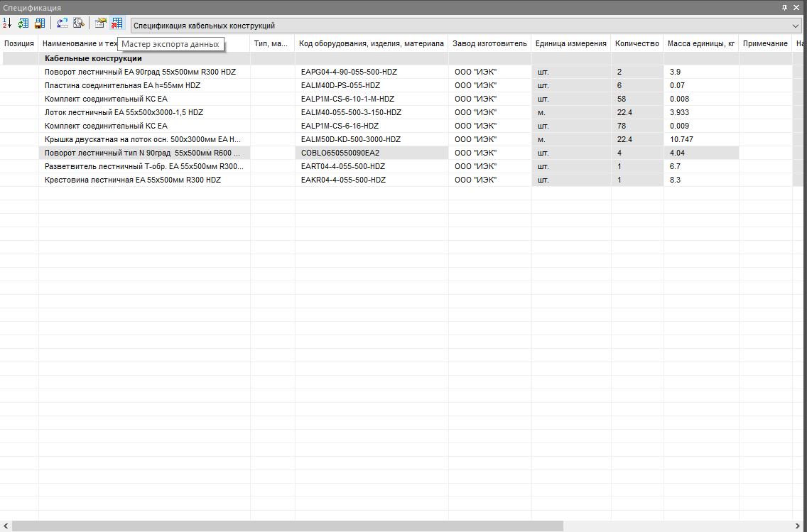807x532 pixels.
Task: Click the refresh specification table icon
Action: [23, 23]
